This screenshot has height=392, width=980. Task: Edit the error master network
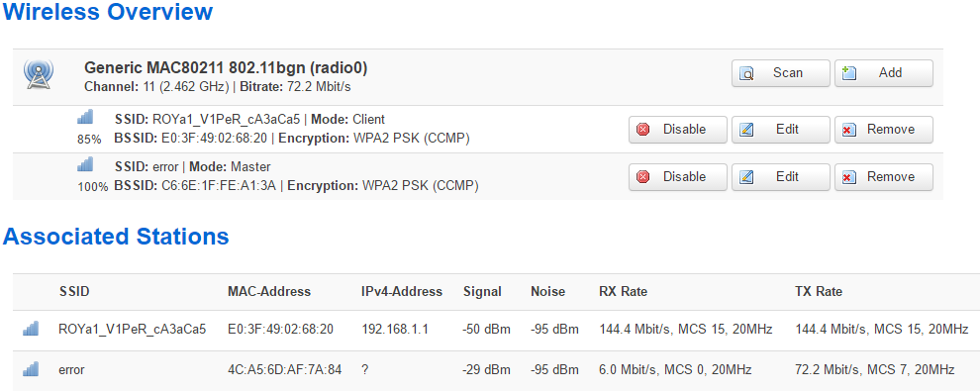click(781, 177)
